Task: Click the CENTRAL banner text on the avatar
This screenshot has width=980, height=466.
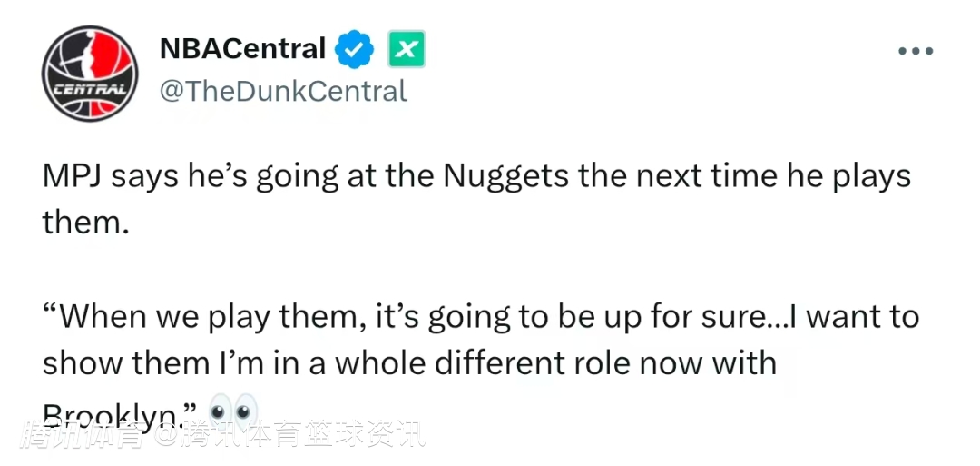Action: pos(89,89)
